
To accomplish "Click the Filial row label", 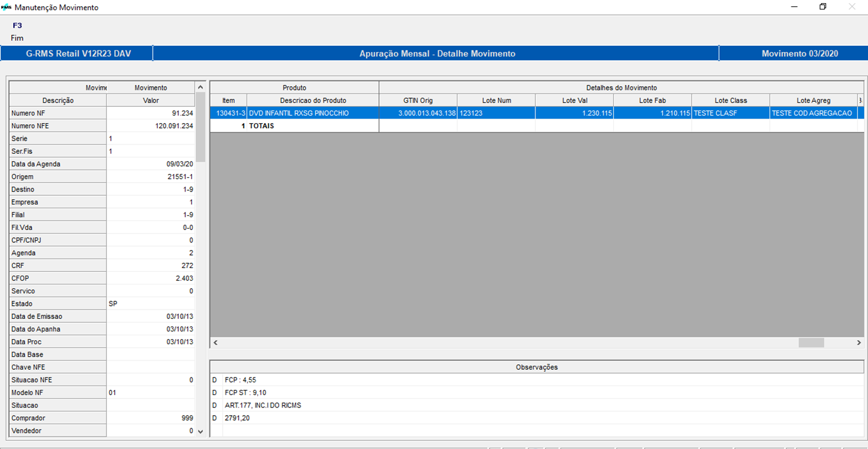I will [x=58, y=215].
